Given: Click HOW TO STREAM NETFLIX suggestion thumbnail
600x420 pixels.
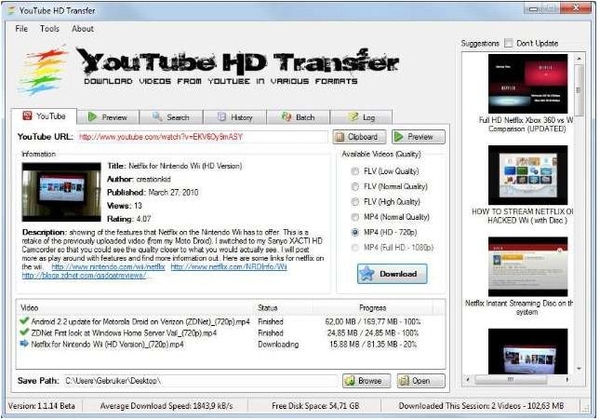Looking at the screenshot, I should (528, 175).
